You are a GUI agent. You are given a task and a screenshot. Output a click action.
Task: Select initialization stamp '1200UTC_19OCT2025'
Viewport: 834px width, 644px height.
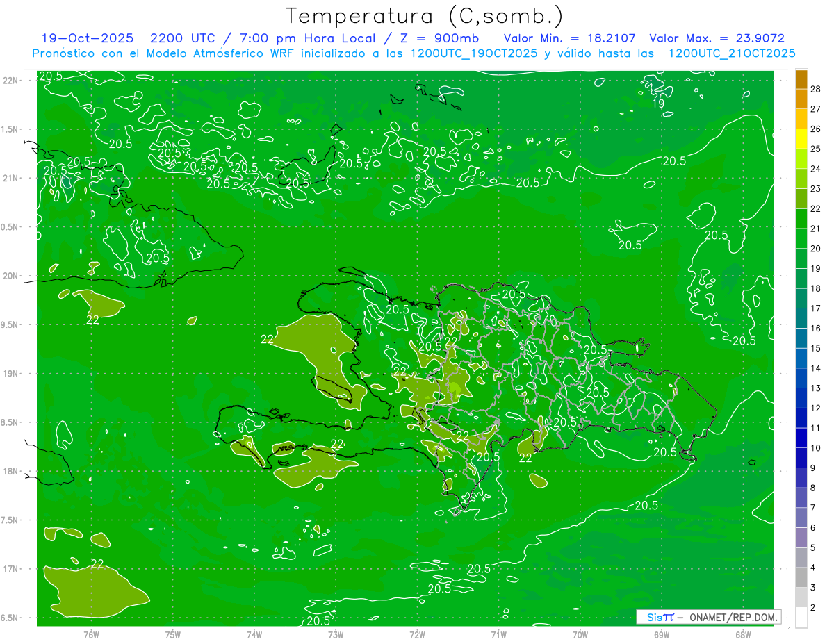[x=473, y=53]
